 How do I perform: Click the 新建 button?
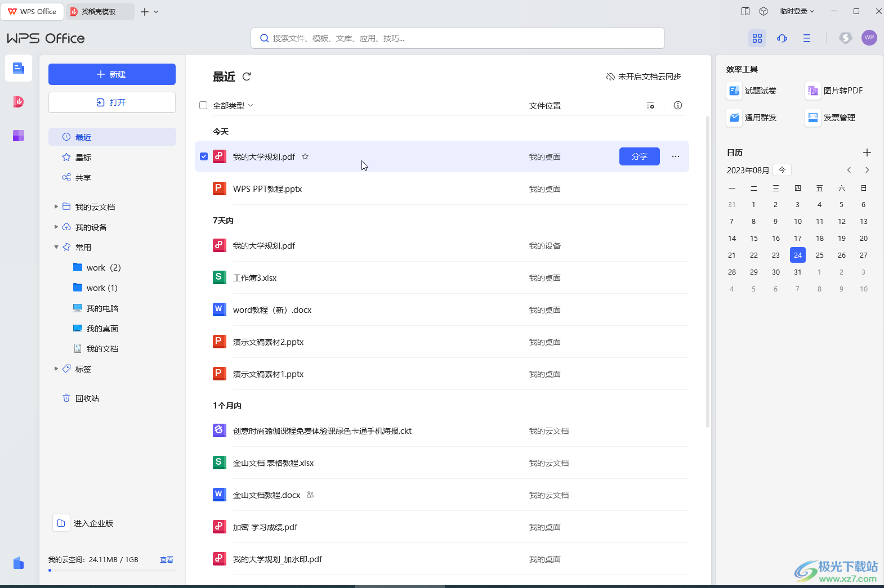pyautogui.click(x=112, y=74)
